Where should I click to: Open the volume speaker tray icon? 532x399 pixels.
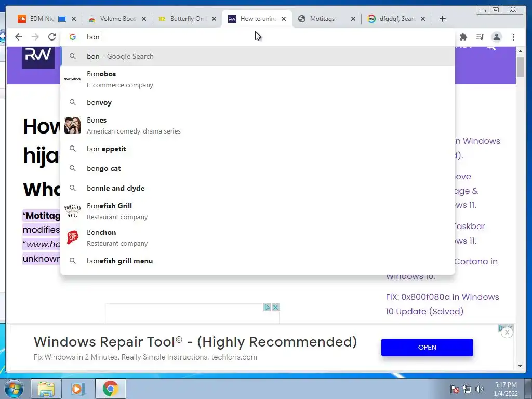coord(479,389)
